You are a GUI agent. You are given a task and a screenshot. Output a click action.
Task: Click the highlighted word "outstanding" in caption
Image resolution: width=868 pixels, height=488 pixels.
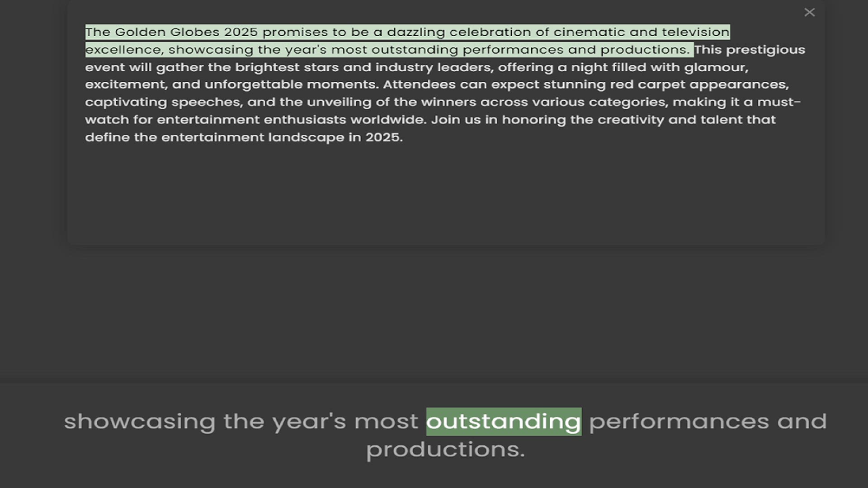pos(503,422)
